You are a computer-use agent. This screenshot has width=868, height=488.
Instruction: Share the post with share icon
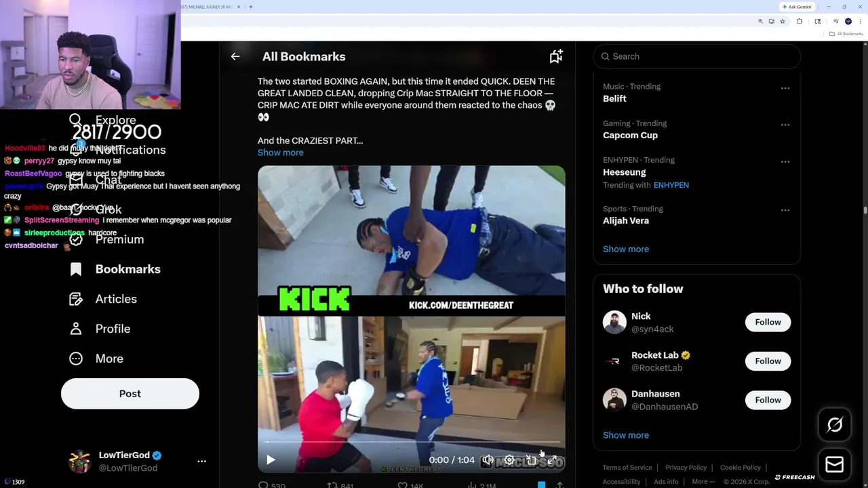point(559,485)
